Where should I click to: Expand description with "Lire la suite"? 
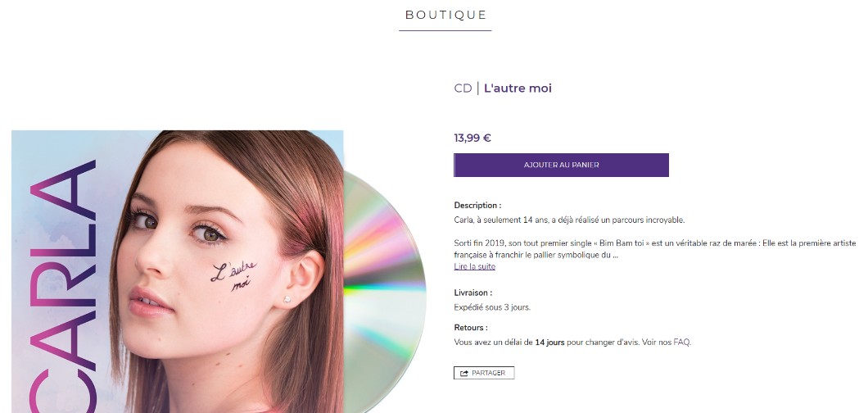tap(474, 266)
